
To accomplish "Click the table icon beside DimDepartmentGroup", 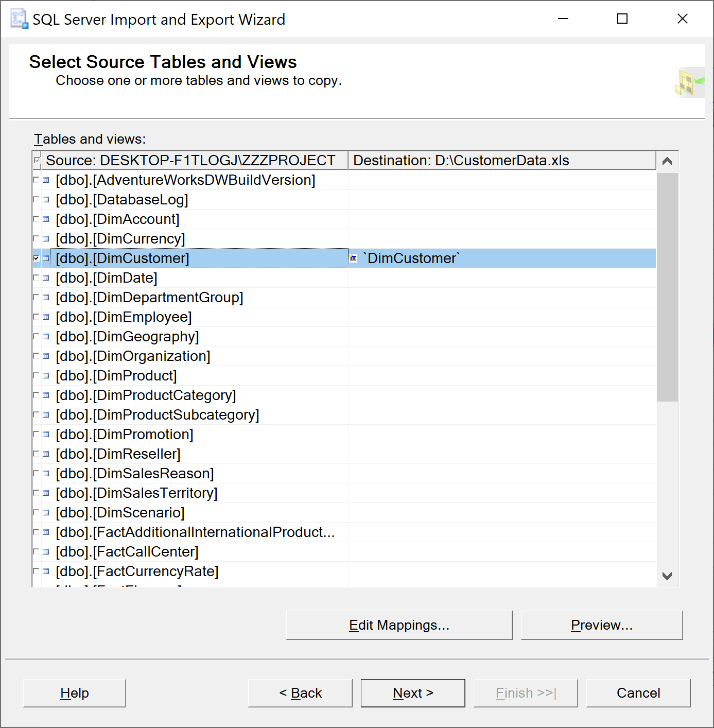I will (x=46, y=298).
